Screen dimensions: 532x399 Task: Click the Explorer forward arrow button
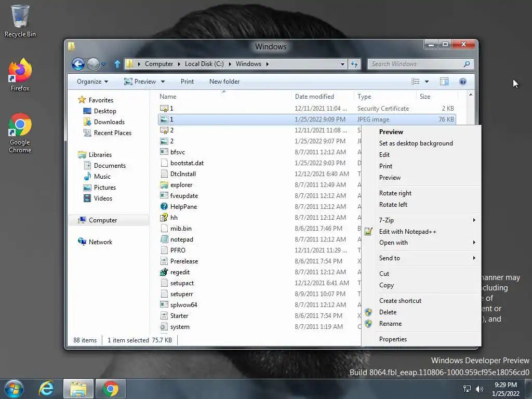(93, 64)
